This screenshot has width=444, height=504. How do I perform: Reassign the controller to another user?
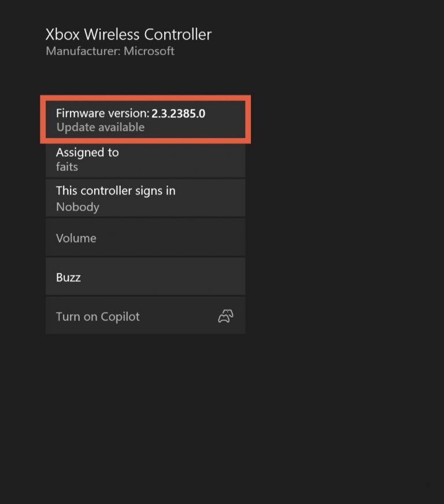pyautogui.click(x=145, y=159)
